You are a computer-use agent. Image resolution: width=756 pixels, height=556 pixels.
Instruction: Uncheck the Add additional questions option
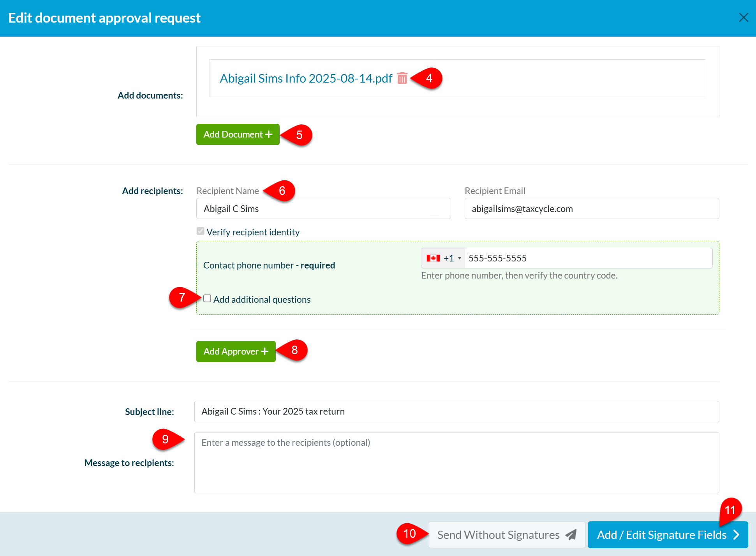pyautogui.click(x=207, y=298)
